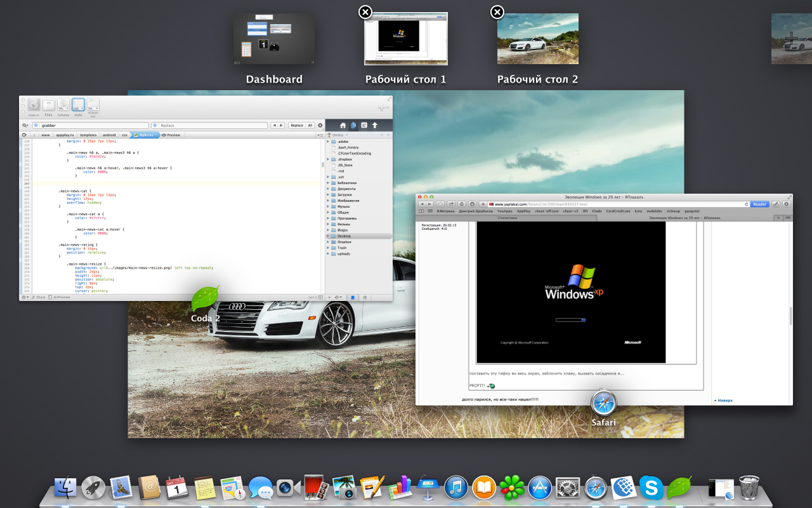The height and width of the screenshot is (508, 812).
Task: Switch to the Статистика tab in Safari
Action: (x=507, y=218)
